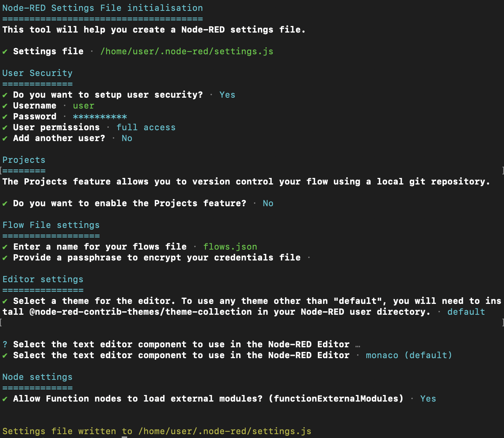Click the full access permissions value
The image size is (504, 438).
coord(146,128)
